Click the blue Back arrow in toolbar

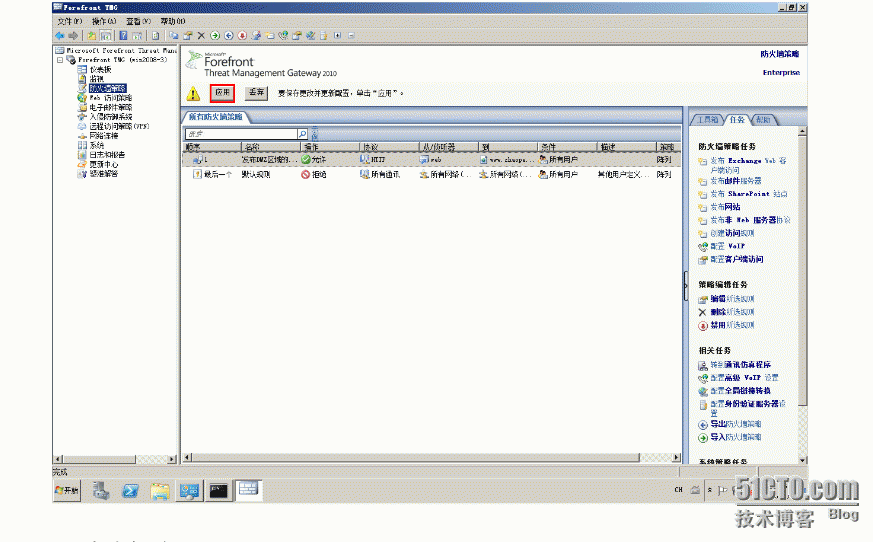(60, 36)
